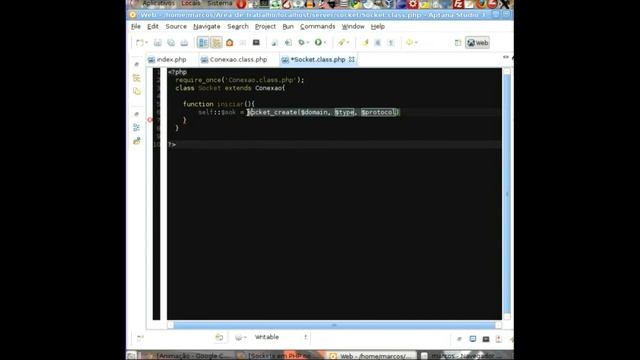
Task: Open the Help menu
Action: 378,27
